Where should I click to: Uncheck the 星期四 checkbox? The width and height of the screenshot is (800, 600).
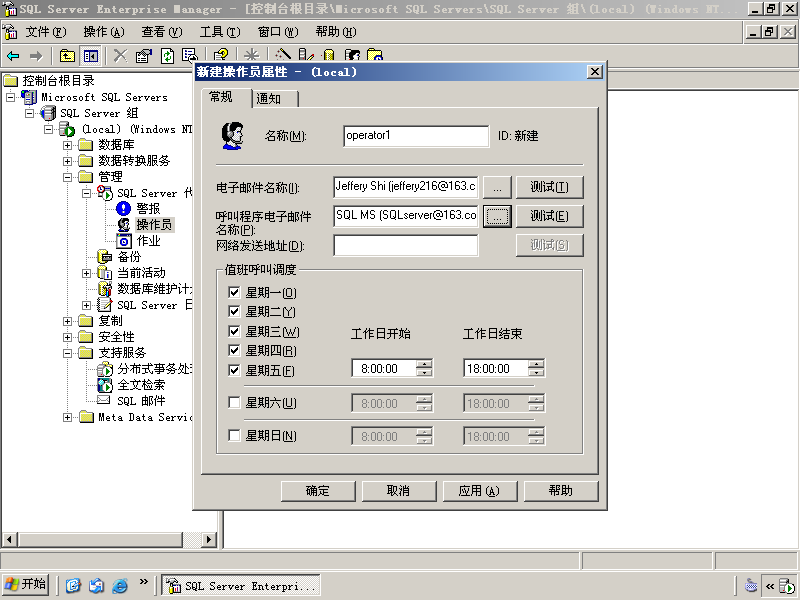(234, 351)
